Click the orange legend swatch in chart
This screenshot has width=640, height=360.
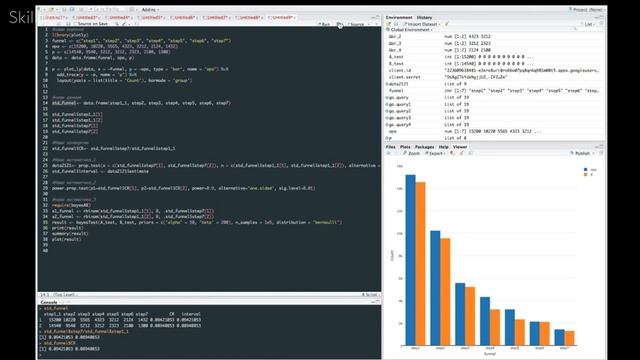click(586, 175)
